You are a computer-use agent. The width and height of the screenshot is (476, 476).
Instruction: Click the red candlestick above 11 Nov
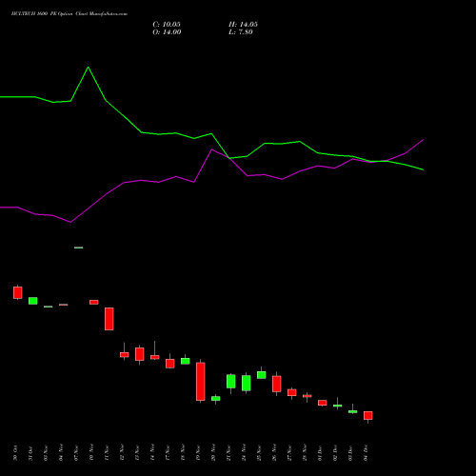tap(109, 319)
